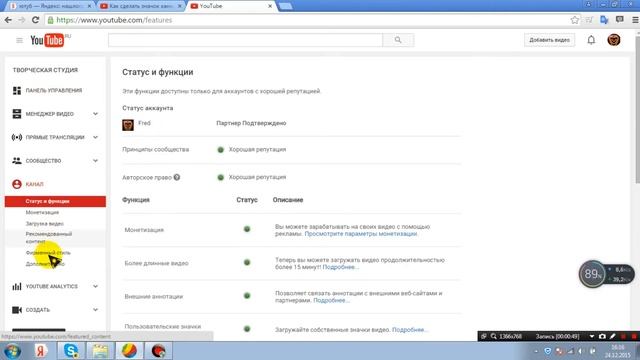The image size is (640, 360).
Task: Open the notifications bell
Action: click(591, 40)
